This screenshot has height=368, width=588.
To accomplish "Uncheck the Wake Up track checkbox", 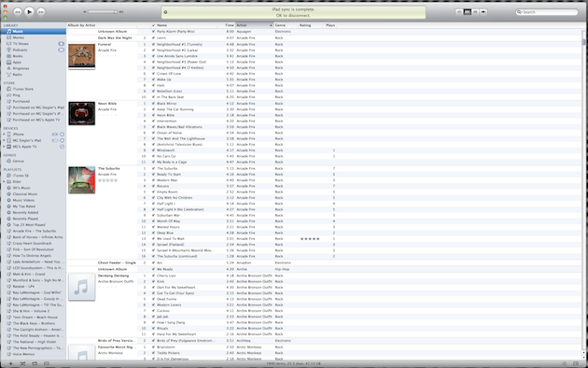I will click(153, 79).
